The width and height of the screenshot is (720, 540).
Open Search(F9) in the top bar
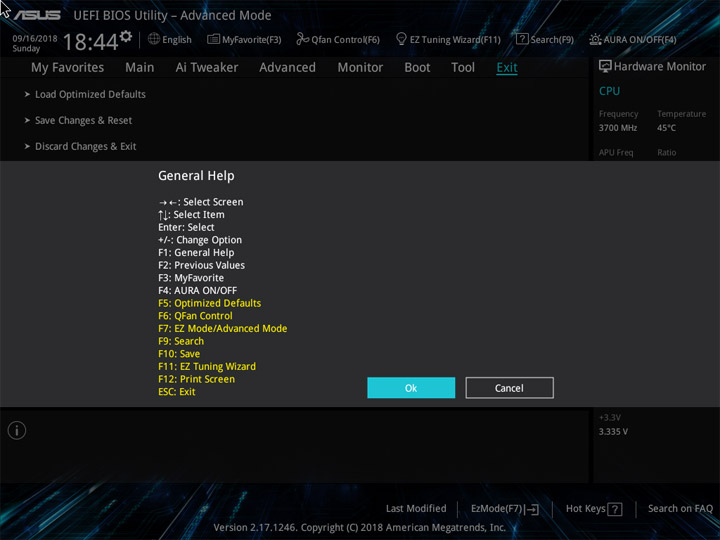(545, 39)
